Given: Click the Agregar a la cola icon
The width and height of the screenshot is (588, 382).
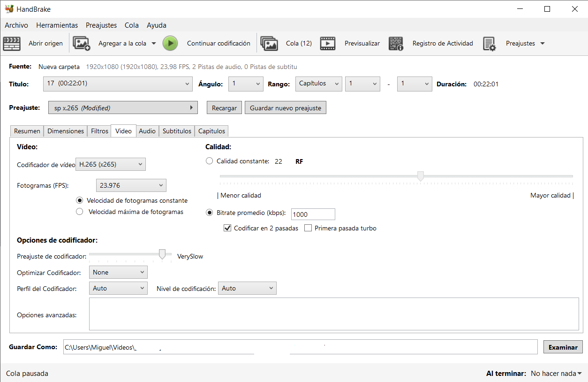Looking at the screenshot, I should click(82, 44).
